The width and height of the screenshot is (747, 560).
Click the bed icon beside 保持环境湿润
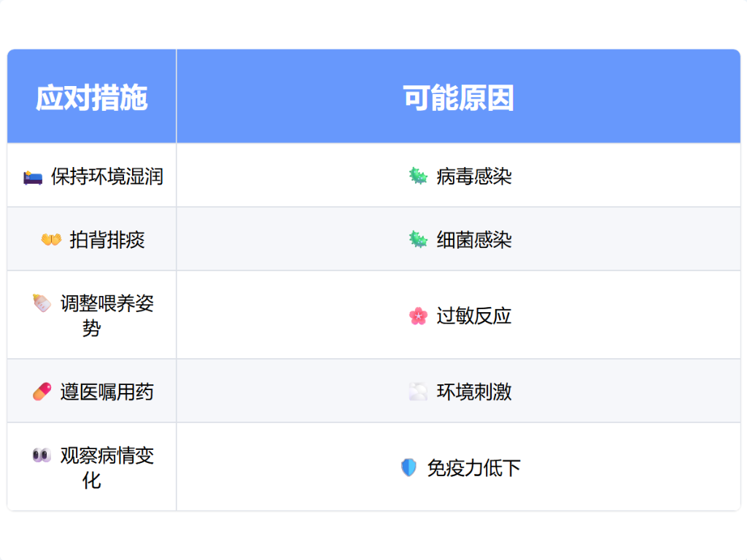point(33,176)
